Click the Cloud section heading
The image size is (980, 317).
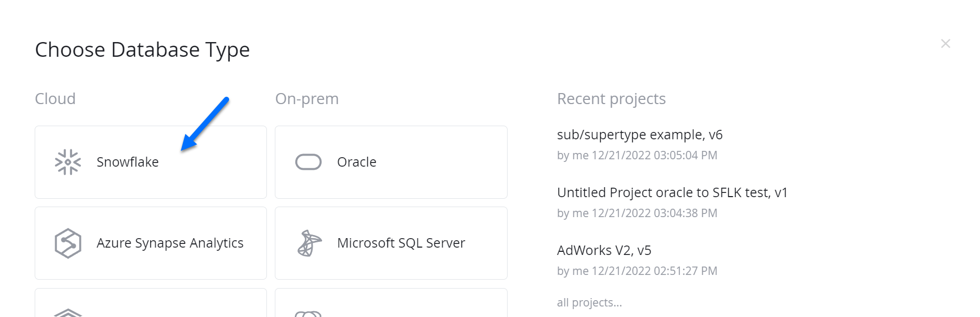[x=55, y=99]
